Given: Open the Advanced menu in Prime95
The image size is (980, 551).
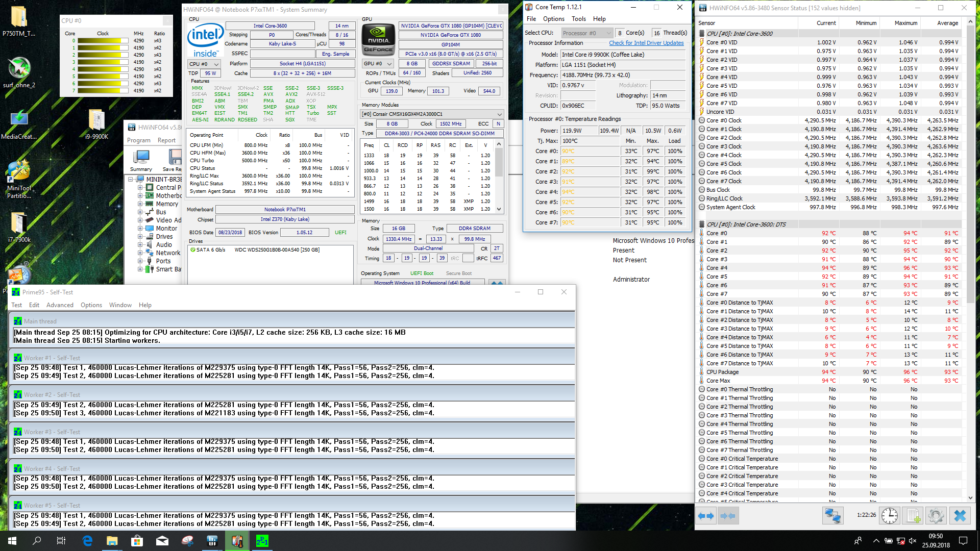Looking at the screenshot, I should (x=60, y=305).
